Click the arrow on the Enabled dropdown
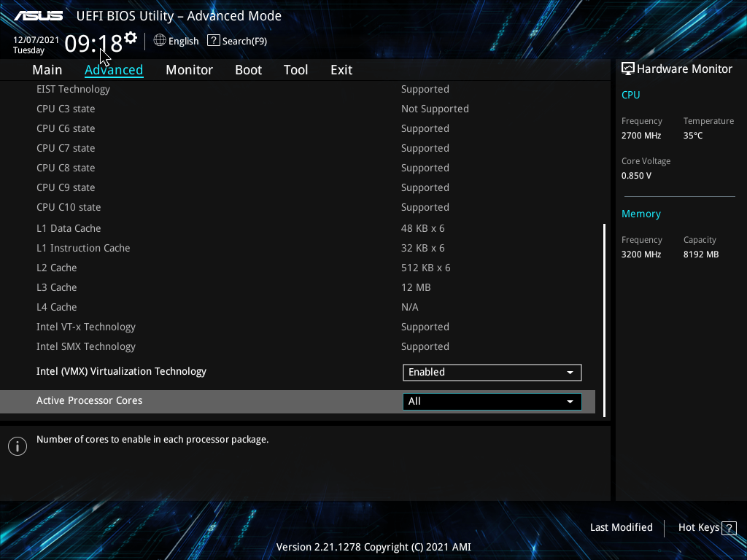Viewport: 747px width, 560px height. [570, 373]
